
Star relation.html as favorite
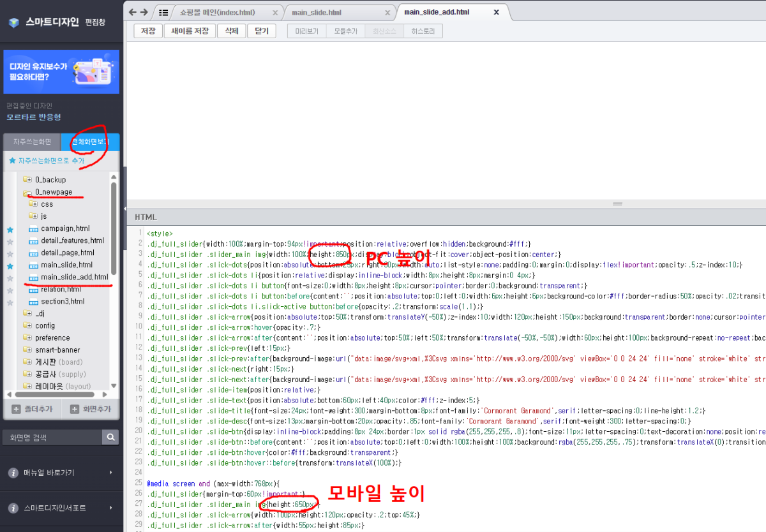coord(10,290)
